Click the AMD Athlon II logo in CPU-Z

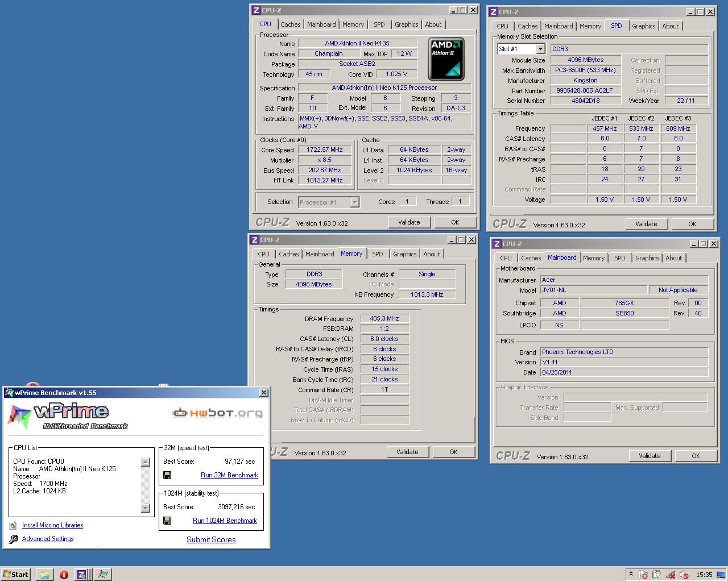446,59
